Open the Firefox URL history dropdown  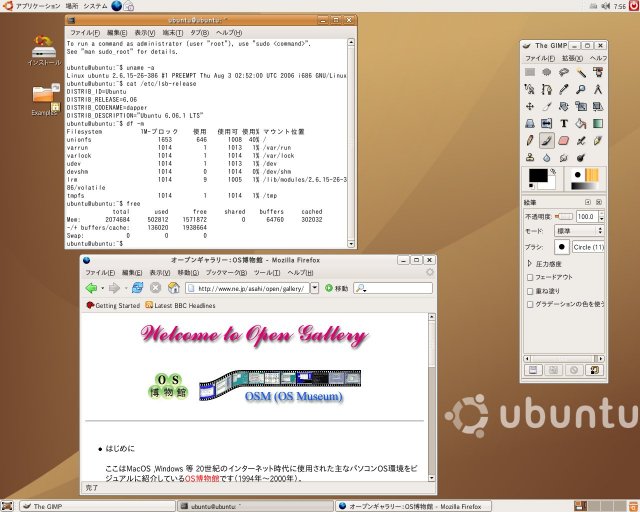315,288
